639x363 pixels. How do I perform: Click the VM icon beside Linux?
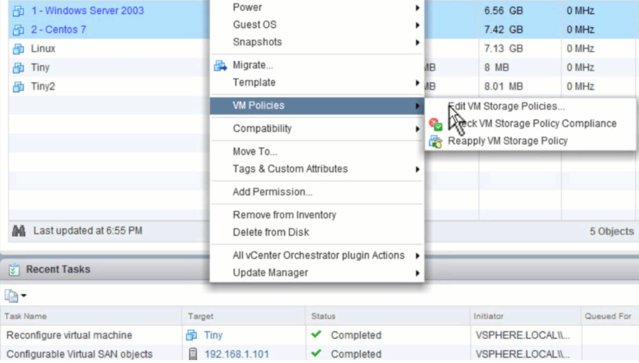point(18,49)
